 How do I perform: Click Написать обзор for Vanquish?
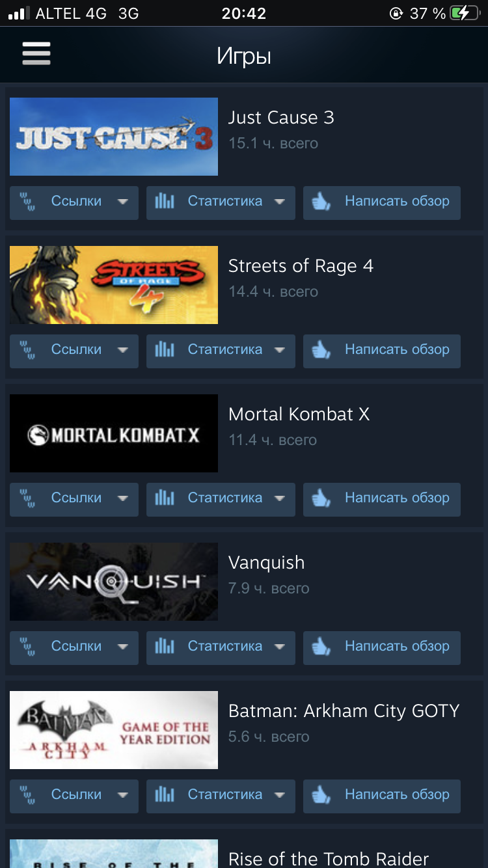pyautogui.click(x=382, y=647)
